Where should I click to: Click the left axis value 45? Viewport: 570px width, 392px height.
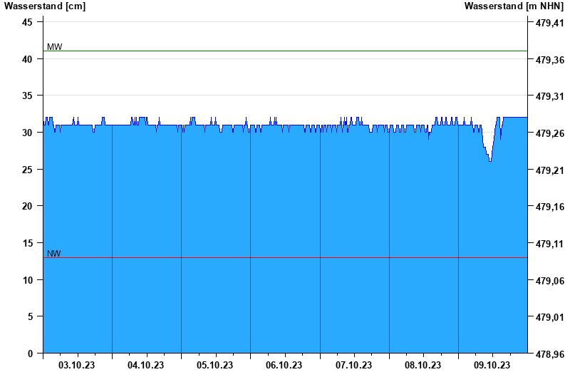tap(27, 23)
